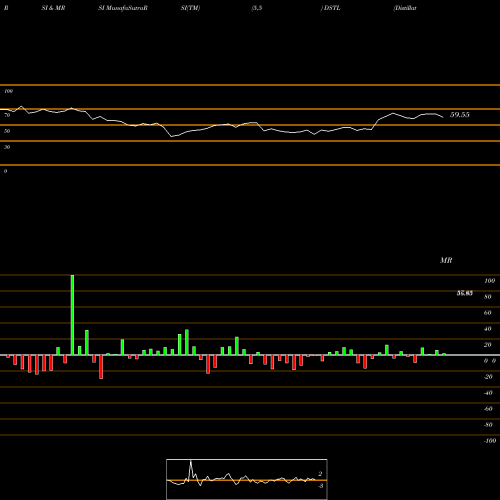Click the MR axis label 80
The width and height of the screenshot is (500, 500).
click(x=488, y=297)
